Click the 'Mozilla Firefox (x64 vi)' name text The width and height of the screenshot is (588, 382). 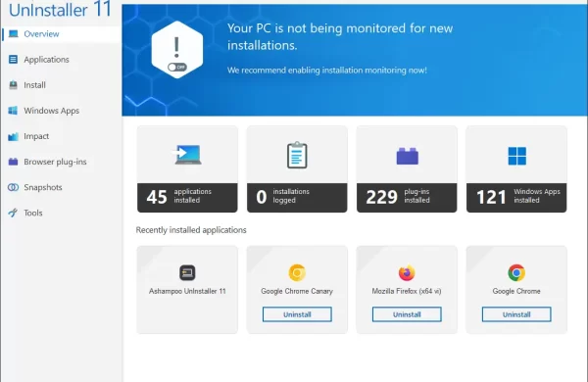click(407, 291)
